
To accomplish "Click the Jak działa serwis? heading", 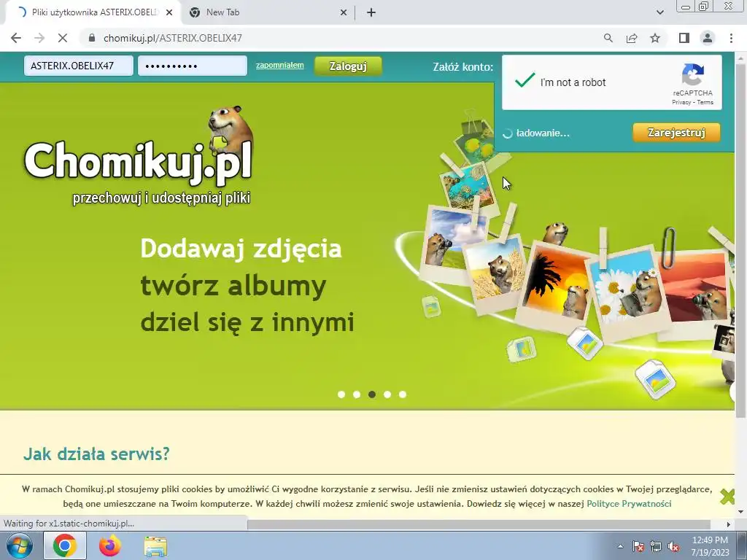I will coord(96,454).
